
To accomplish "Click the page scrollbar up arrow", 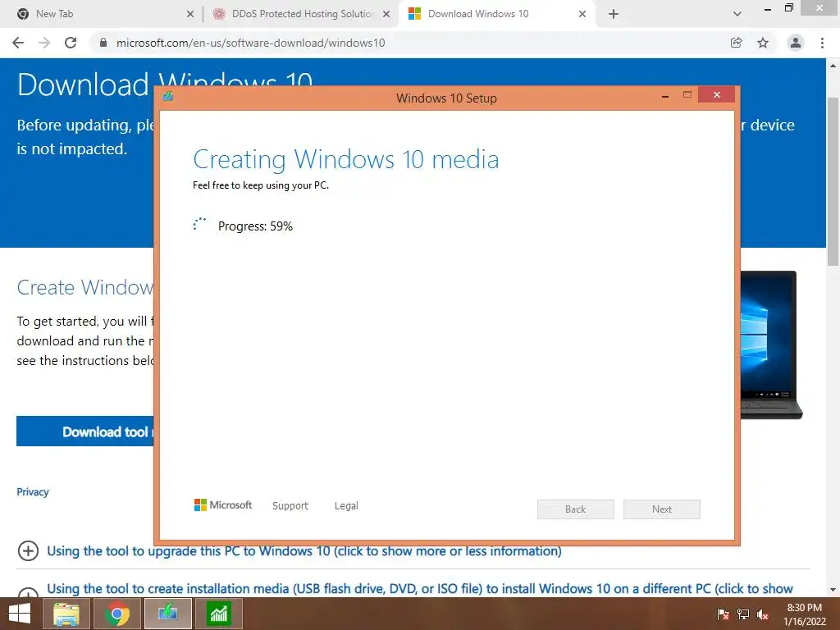I will tap(833, 66).
